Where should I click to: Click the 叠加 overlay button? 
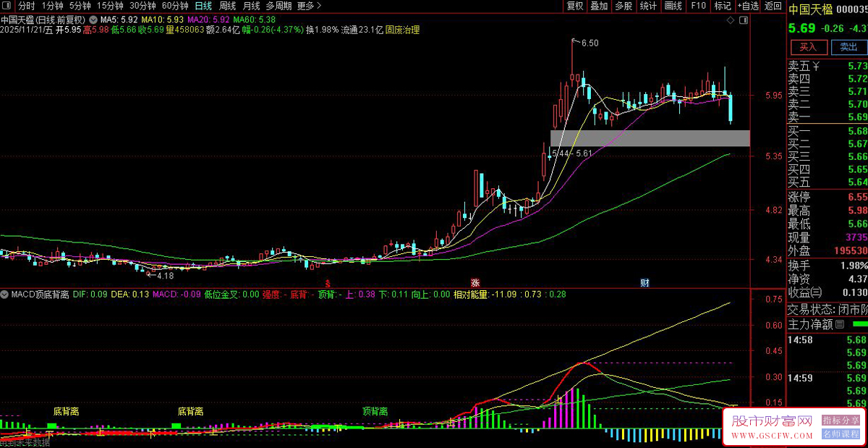(x=599, y=6)
